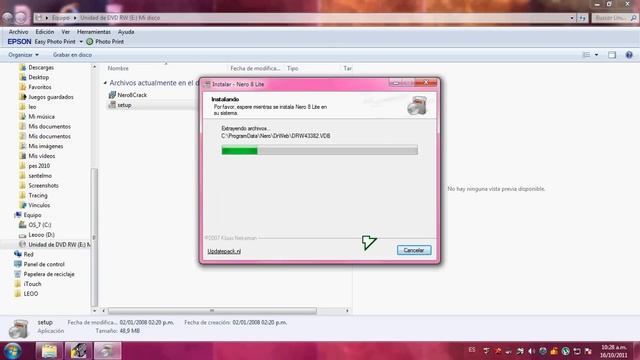Click Explorer refresh button
Viewport: 640px width, 360px height.
582,18
